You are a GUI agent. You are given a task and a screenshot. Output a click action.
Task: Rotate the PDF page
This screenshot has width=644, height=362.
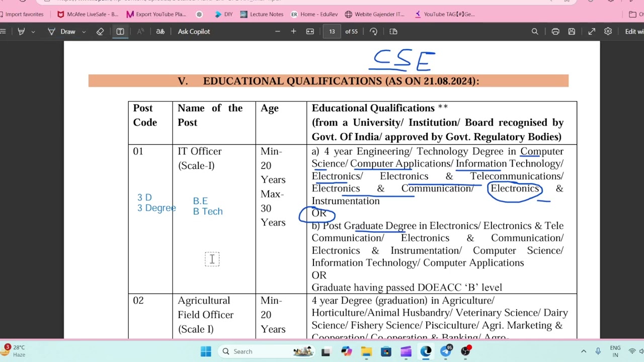click(x=373, y=31)
